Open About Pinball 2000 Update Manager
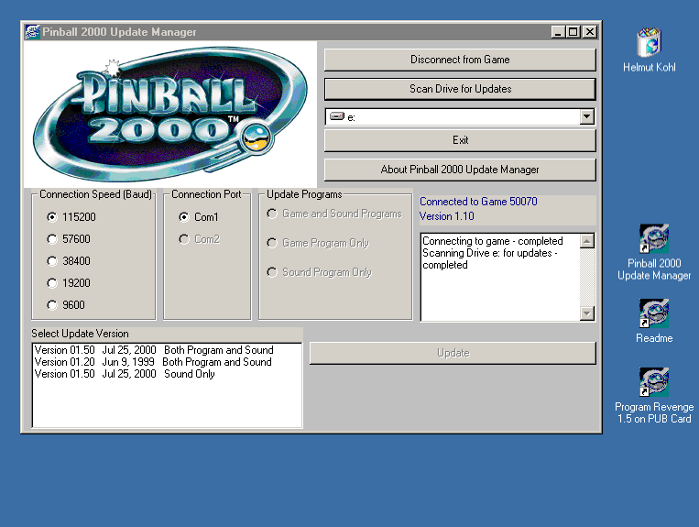The image size is (699, 527). pyautogui.click(x=460, y=170)
